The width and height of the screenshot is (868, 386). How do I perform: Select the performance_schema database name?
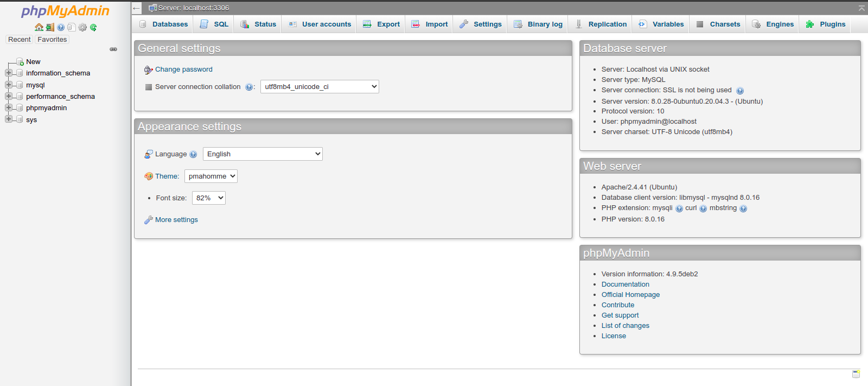pyautogui.click(x=60, y=97)
